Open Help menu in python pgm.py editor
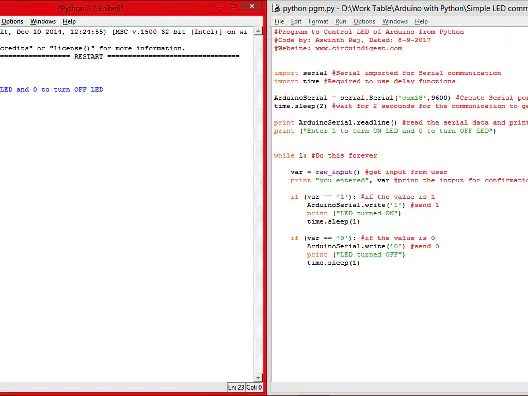The width and height of the screenshot is (528, 396). (421, 22)
